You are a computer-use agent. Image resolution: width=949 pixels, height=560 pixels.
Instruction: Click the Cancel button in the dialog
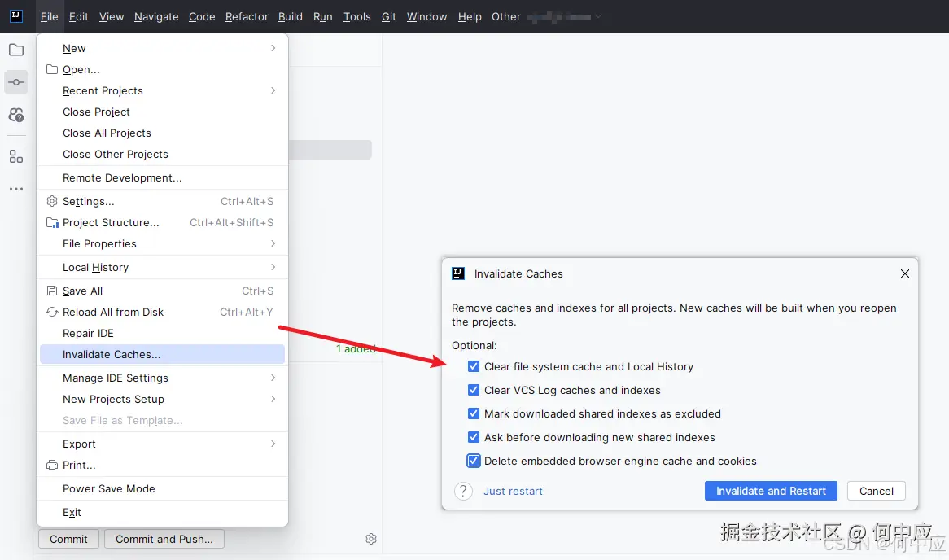point(877,491)
